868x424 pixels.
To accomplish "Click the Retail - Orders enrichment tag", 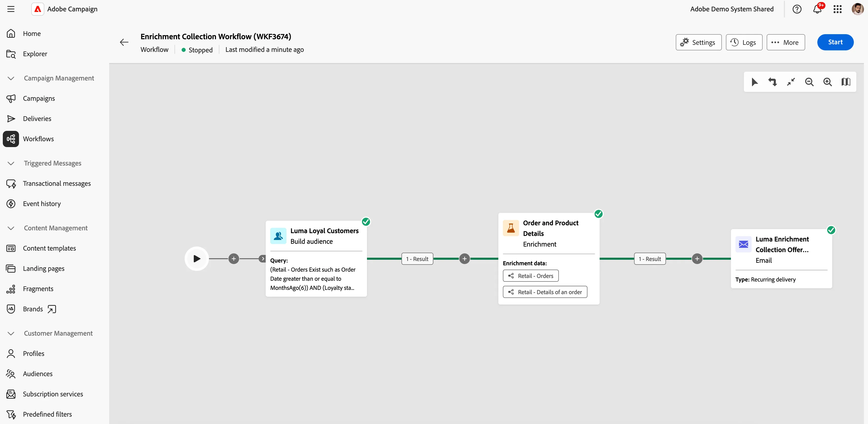I will click(531, 276).
